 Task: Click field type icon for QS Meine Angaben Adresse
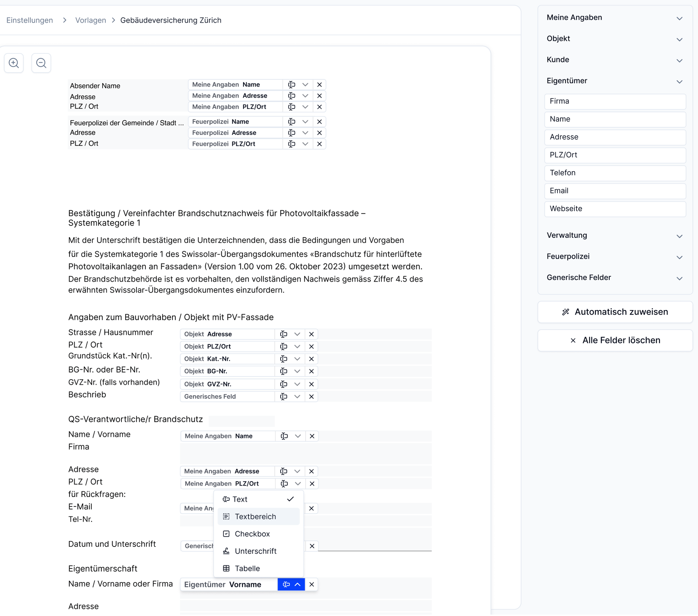(283, 471)
